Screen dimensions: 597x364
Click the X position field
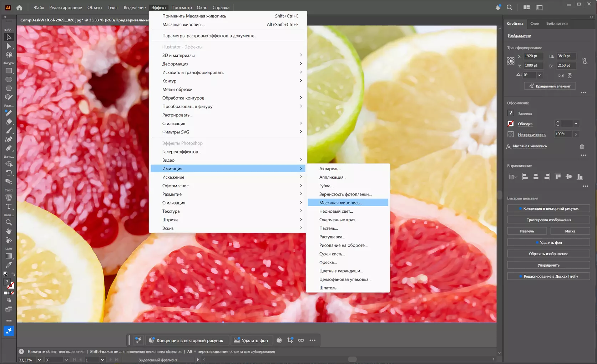click(533, 56)
